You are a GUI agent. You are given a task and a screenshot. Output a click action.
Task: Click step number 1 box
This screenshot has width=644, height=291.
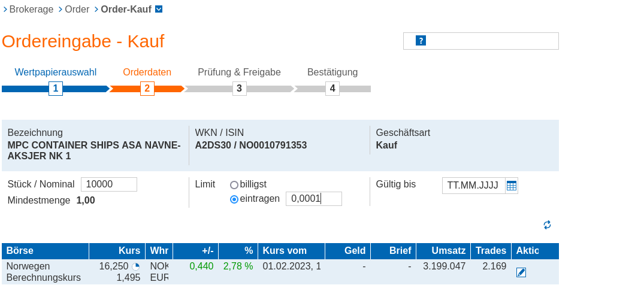56,89
